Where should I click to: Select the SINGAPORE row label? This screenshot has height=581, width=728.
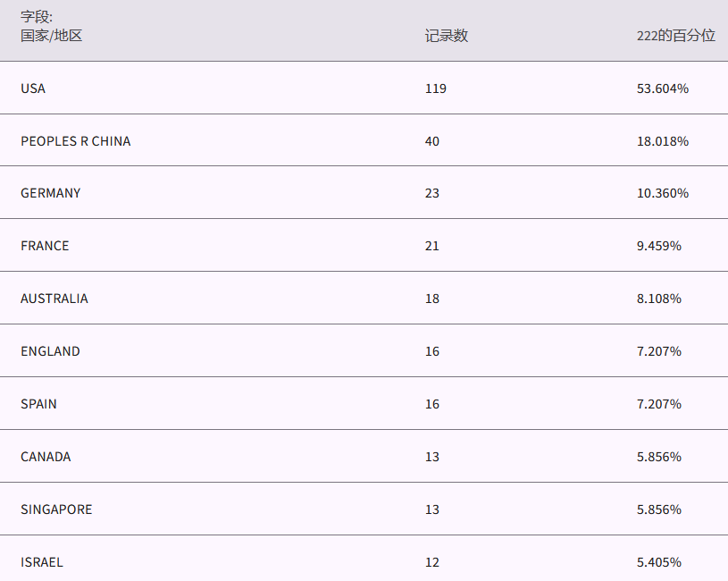(x=56, y=509)
